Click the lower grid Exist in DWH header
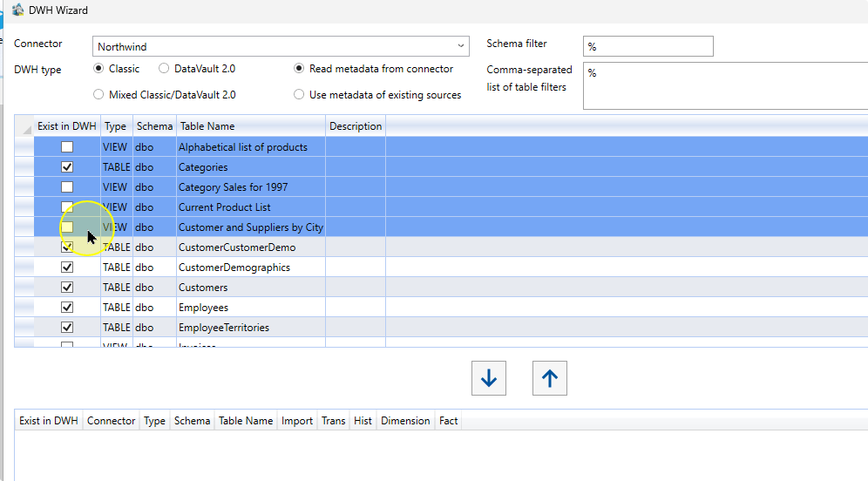 click(49, 421)
